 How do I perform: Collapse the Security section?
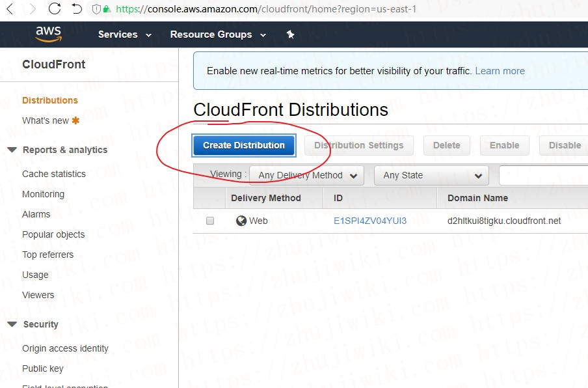click(x=11, y=324)
